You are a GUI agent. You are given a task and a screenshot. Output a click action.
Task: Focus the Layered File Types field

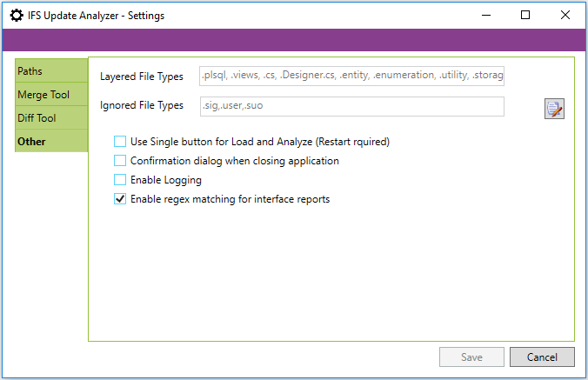coord(351,76)
